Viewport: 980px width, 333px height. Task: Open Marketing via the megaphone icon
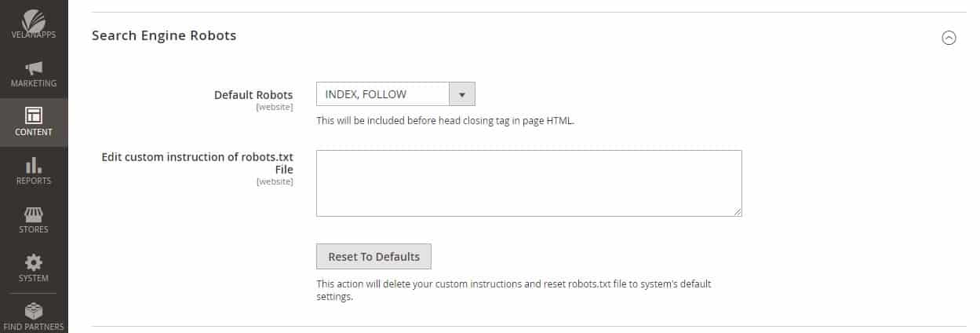(x=34, y=68)
